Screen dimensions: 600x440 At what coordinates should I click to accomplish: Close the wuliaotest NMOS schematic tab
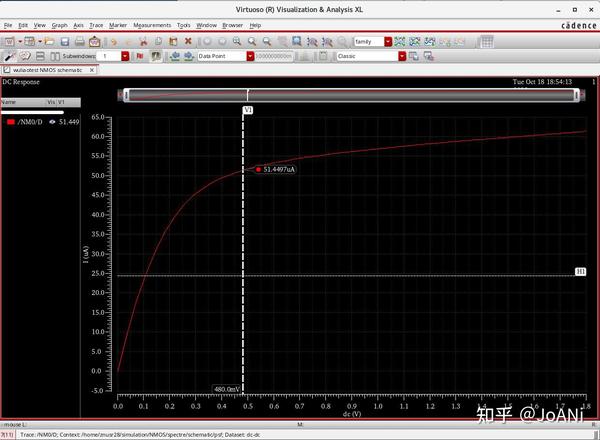[92, 70]
